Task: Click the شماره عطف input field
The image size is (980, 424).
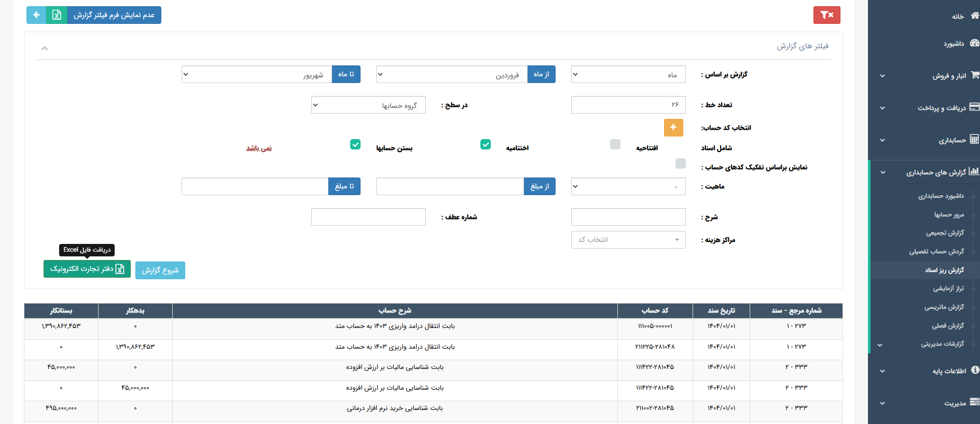Action: click(x=368, y=217)
